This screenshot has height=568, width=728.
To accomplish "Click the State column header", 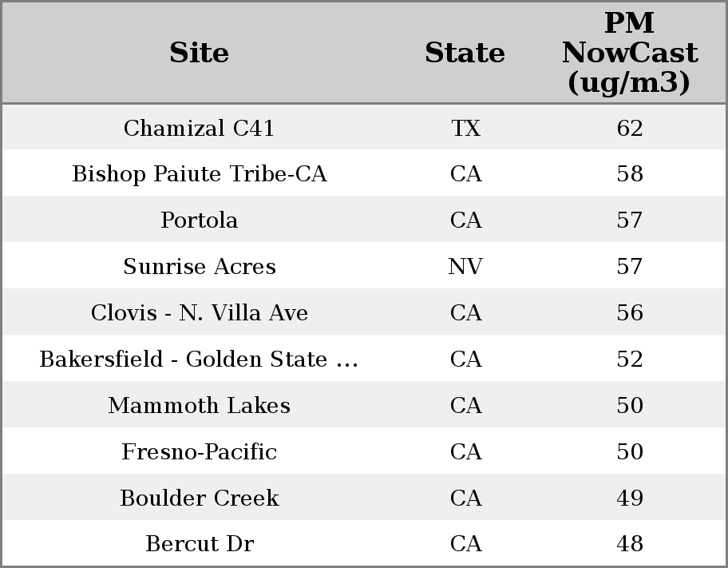I will (465, 53).
